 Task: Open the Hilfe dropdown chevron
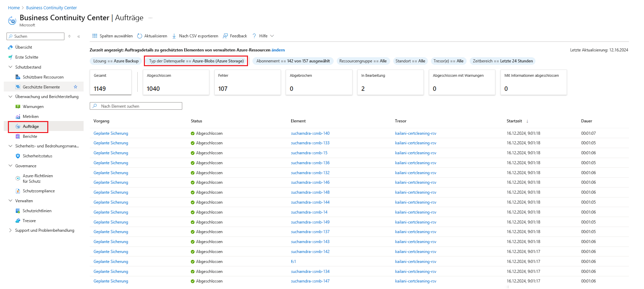[x=272, y=36]
